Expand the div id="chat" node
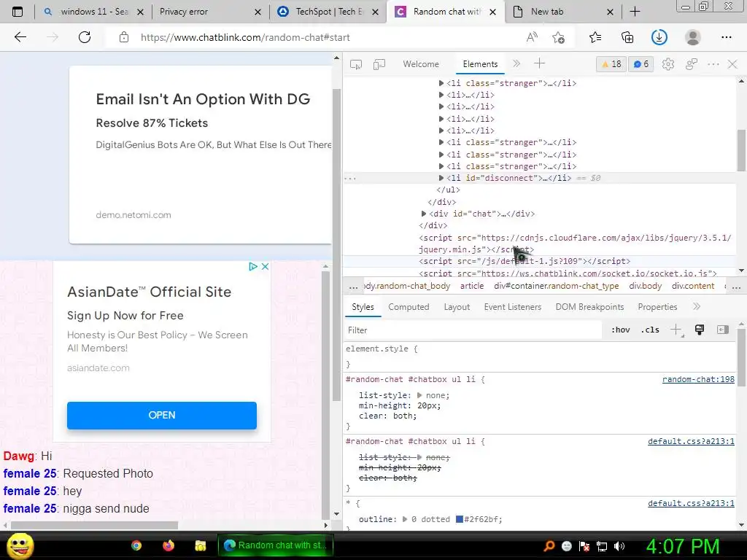 pos(424,214)
